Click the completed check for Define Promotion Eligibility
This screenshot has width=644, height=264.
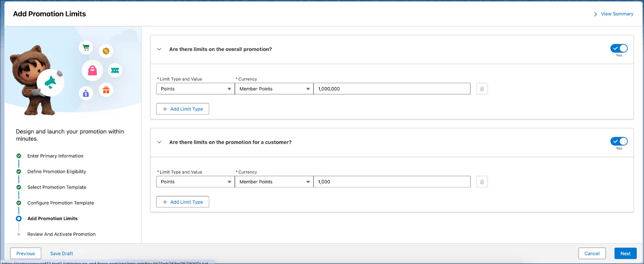pos(19,172)
